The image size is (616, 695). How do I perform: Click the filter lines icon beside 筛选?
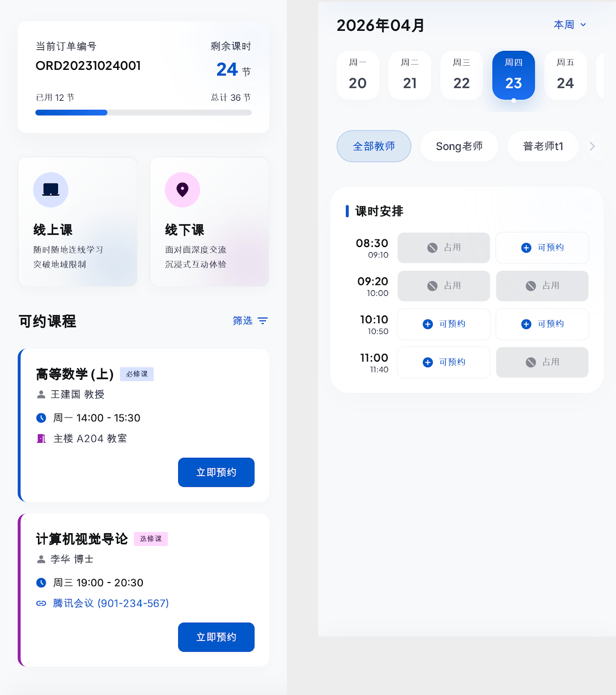263,321
